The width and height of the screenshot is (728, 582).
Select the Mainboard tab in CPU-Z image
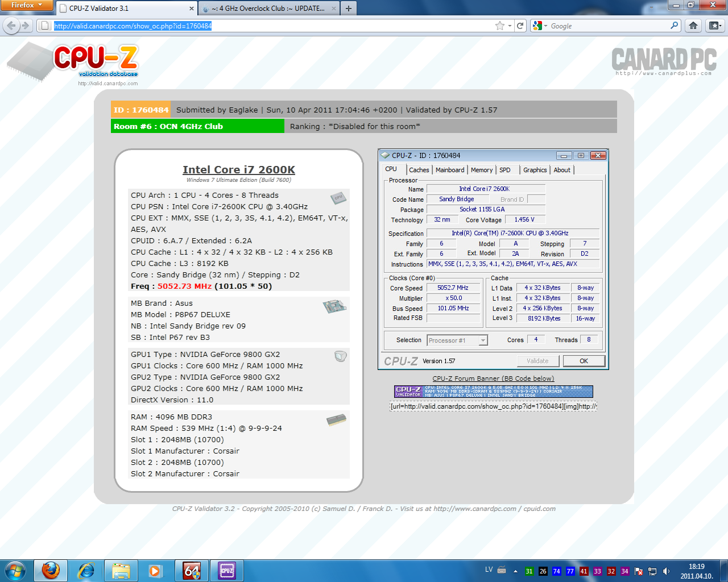[450, 170]
